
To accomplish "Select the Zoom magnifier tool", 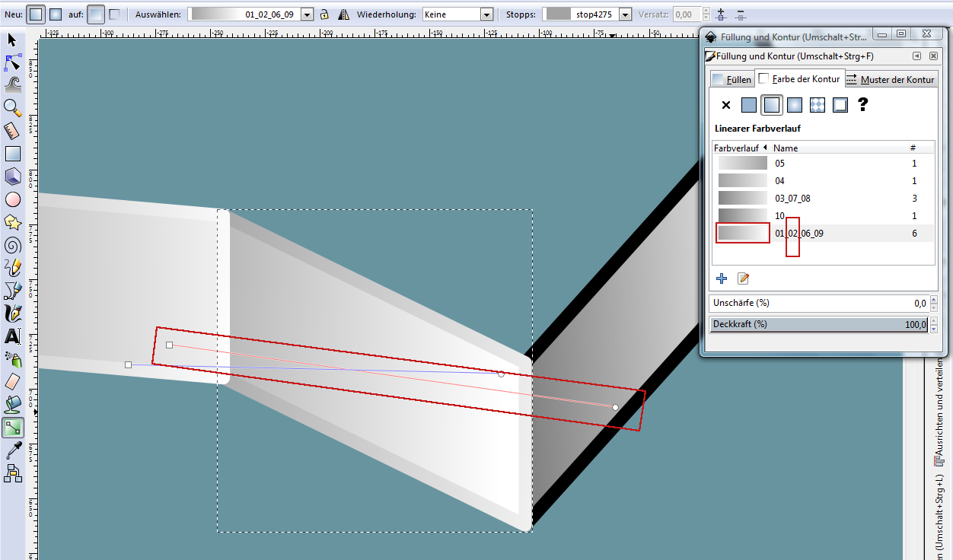I will tap(13, 107).
